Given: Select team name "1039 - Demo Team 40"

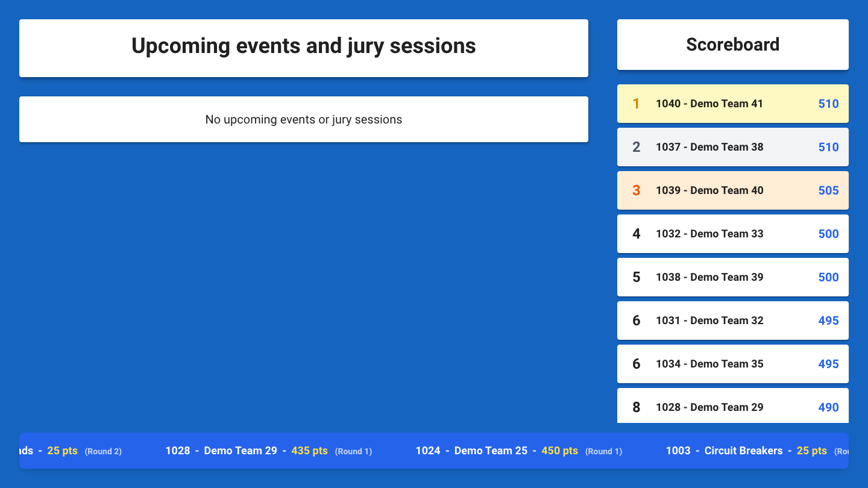Looking at the screenshot, I should point(709,190).
